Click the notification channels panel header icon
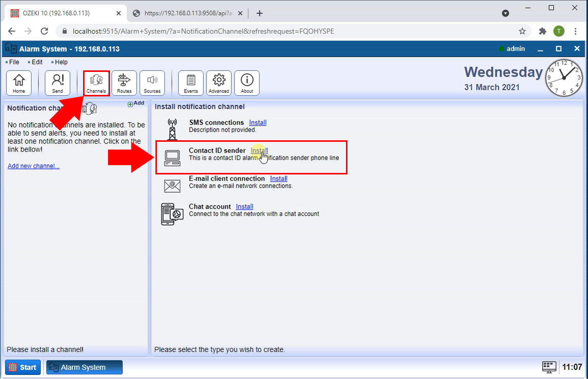The image size is (588, 379). pyautogui.click(x=90, y=109)
